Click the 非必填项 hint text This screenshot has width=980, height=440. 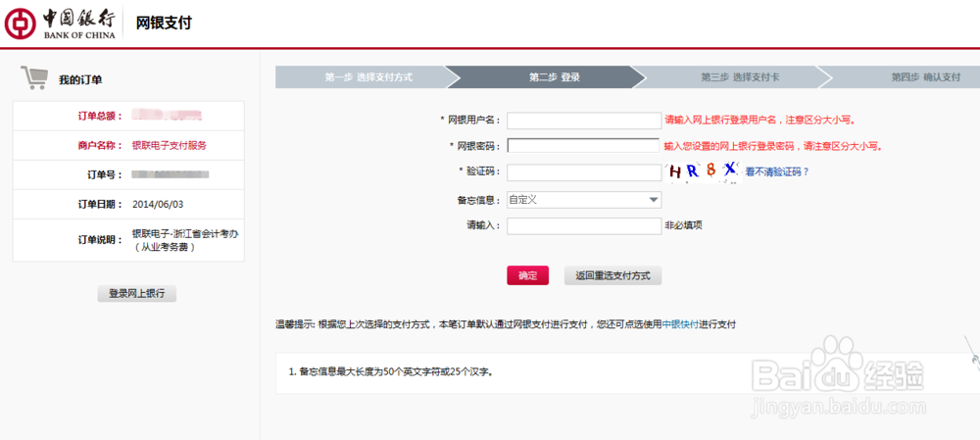tap(683, 225)
